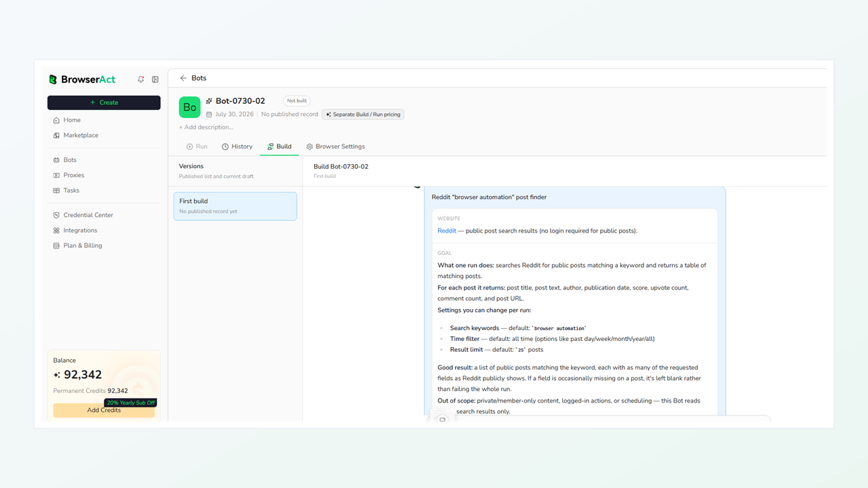Click the green Bo bot avatar
This screenshot has height=488, width=868.
pyautogui.click(x=190, y=107)
